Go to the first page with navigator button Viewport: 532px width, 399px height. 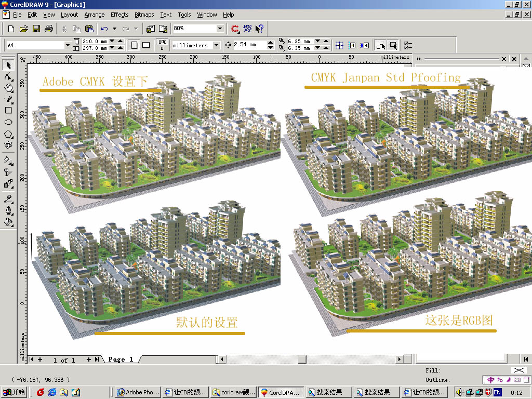click(x=32, y=360)
